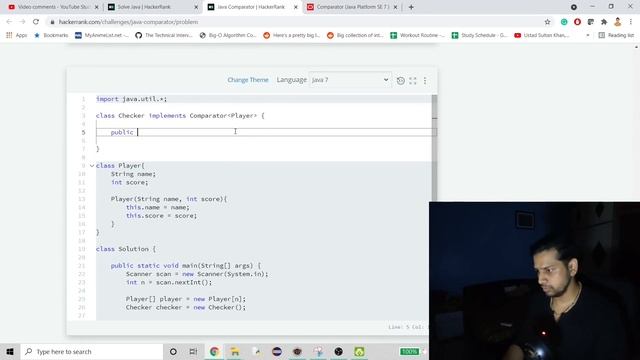This screenshot has height=360, width=640.
Task: Click 'this.score = score;' line
Action: [161, 216]
